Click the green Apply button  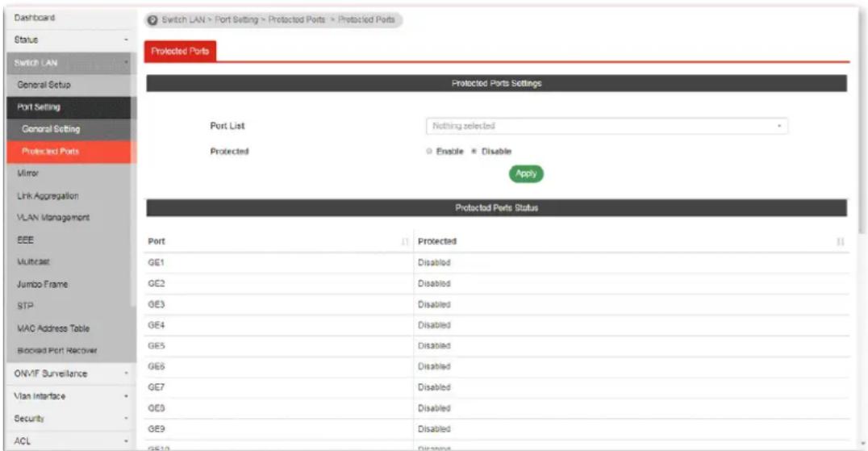click(527, 173)
